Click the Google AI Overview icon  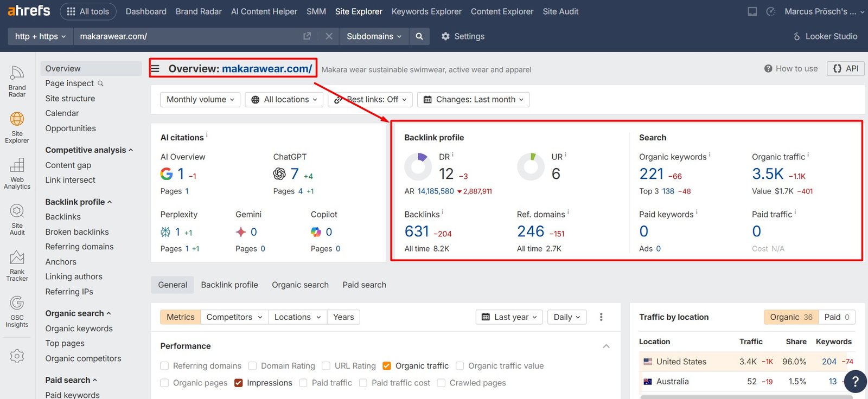(167, 173)
